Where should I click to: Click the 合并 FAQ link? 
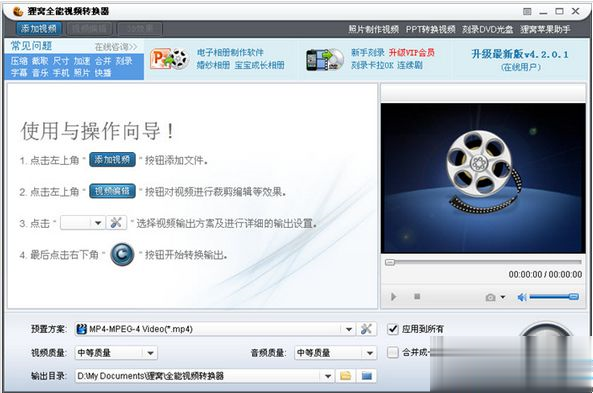103,61
